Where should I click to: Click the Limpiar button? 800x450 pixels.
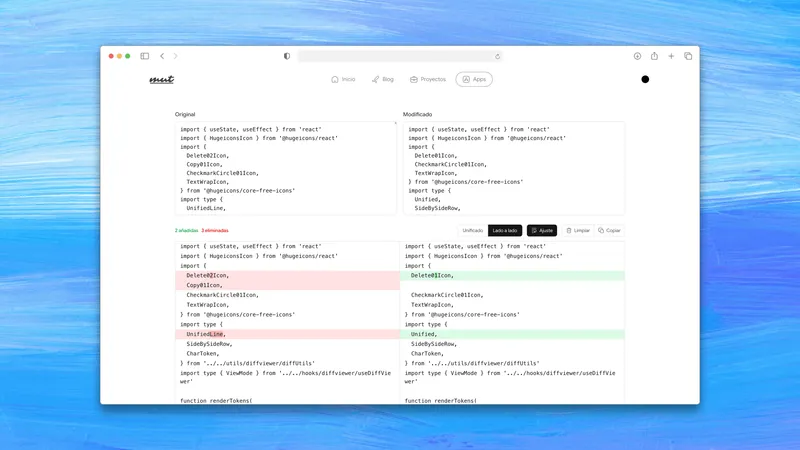[x=578, y=231]
